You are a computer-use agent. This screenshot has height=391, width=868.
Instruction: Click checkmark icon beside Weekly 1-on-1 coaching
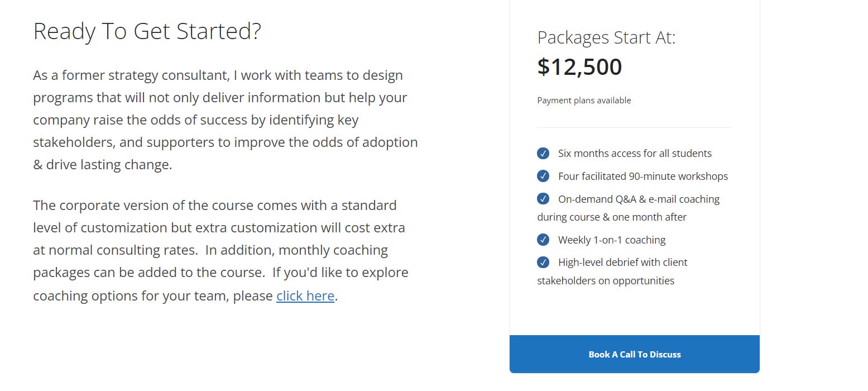pyautogui.click(x=543, y=240)
